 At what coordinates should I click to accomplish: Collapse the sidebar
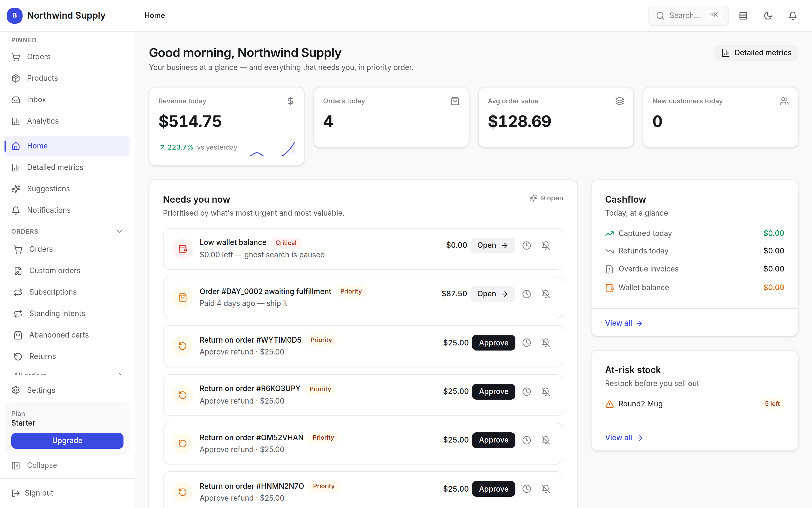coord(67,465)
